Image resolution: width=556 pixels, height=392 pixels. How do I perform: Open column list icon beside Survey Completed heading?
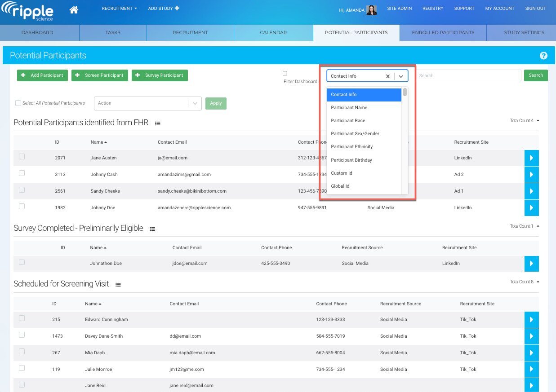point(152,229)
